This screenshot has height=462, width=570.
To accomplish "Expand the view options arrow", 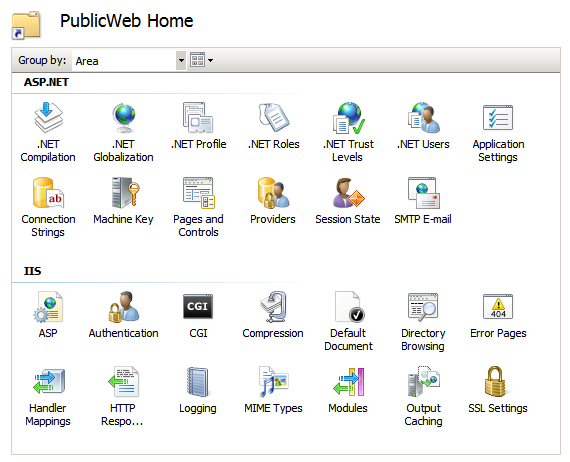I will pyautogui.click(x=210, y=61).
